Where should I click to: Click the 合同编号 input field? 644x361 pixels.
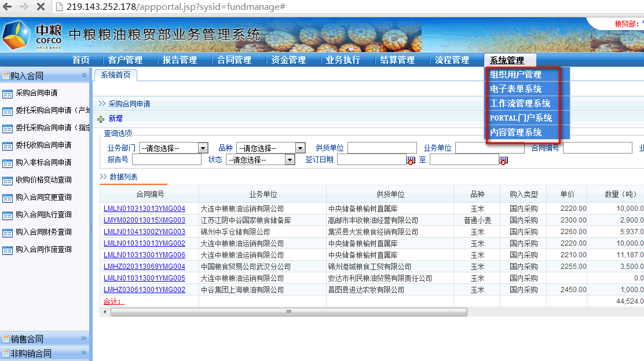tap(597, 148)
